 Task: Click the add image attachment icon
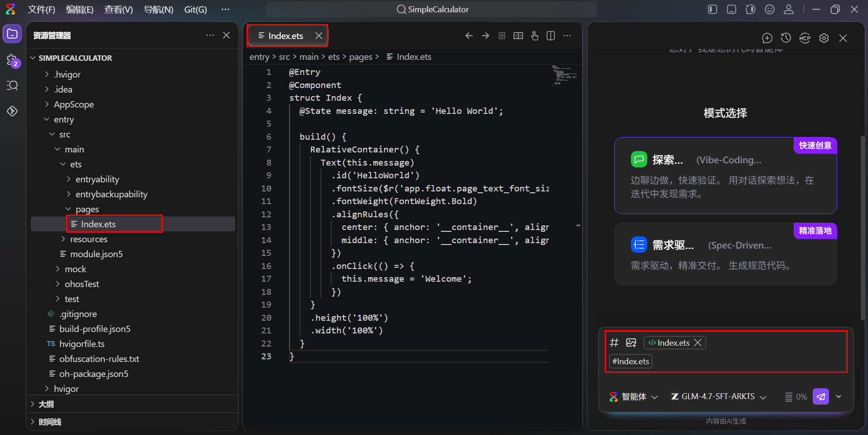click(x=631, y=343)
